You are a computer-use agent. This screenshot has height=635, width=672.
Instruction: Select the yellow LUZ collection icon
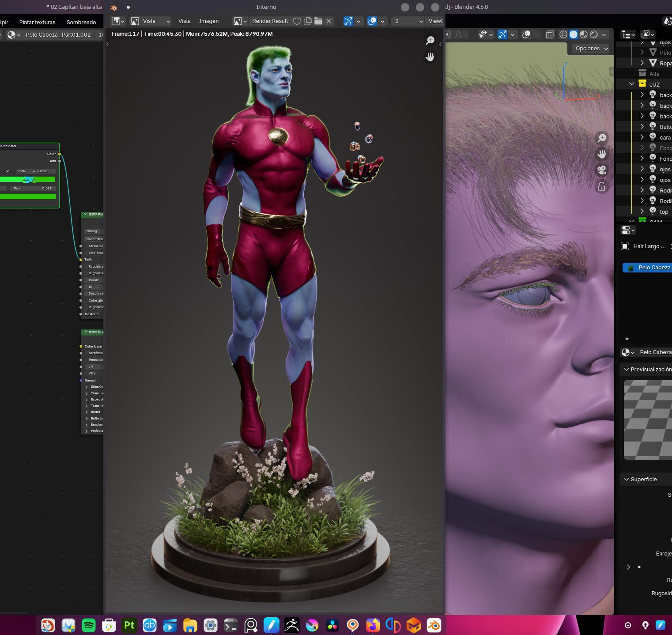pos(642,84)
